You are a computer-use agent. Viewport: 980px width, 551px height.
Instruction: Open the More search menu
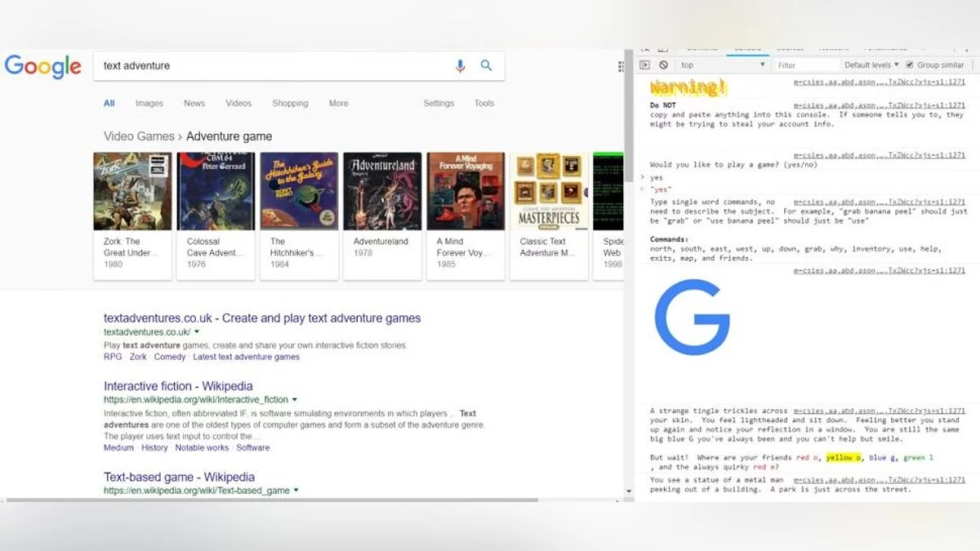338,104
